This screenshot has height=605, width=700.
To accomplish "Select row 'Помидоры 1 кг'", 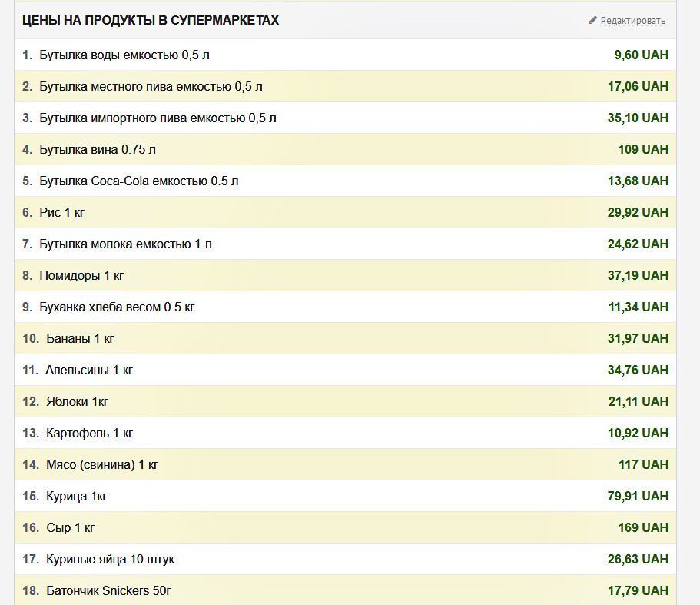I will pos(345,275).
